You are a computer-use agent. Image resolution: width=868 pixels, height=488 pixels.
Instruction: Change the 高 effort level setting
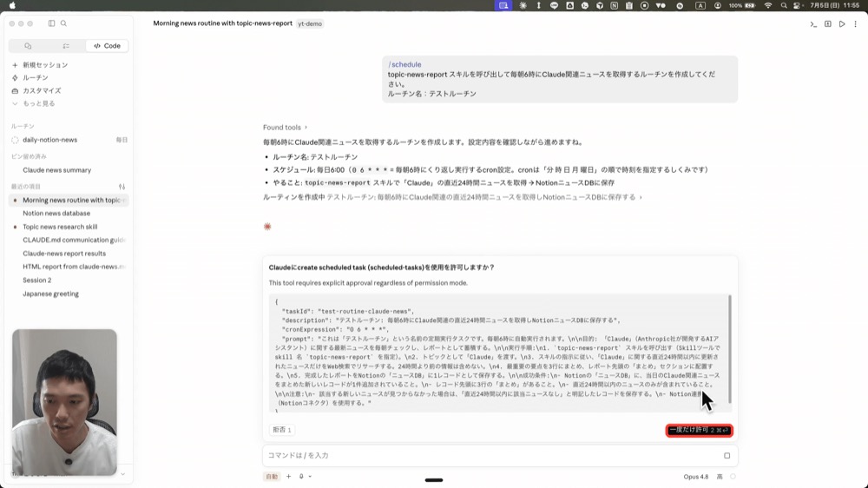[x=720, y=477]
